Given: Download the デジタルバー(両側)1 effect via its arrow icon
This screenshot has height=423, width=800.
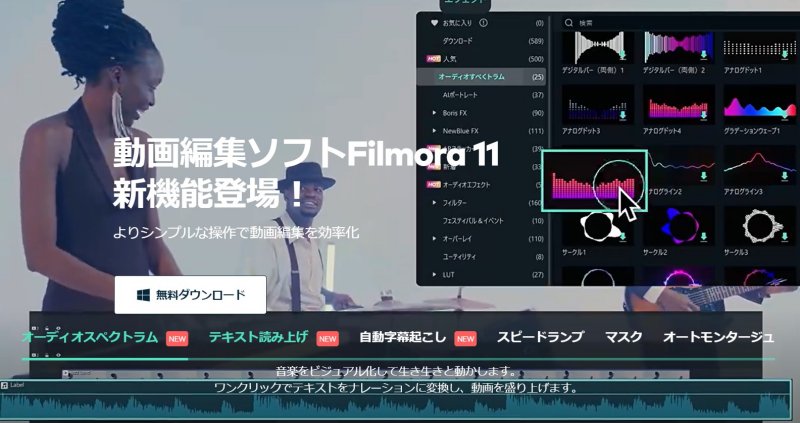Looking at the screenshot, I should [622, 54].
